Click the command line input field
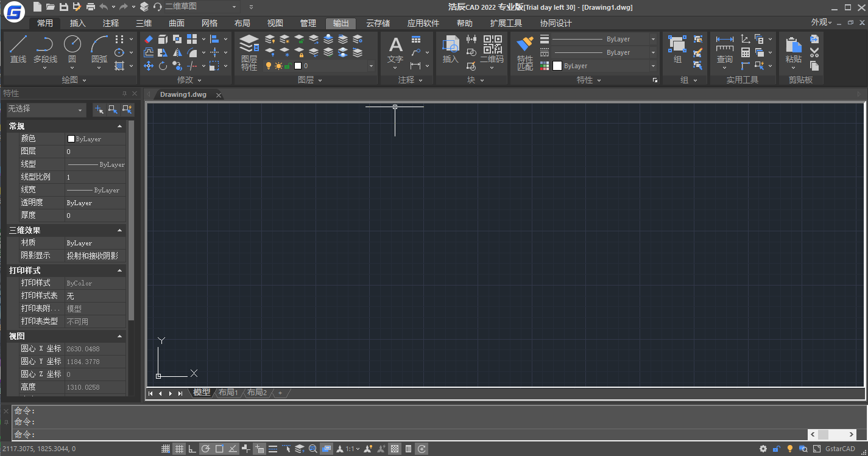The width and height of the screenshot is (868, 456). (408, 435)
